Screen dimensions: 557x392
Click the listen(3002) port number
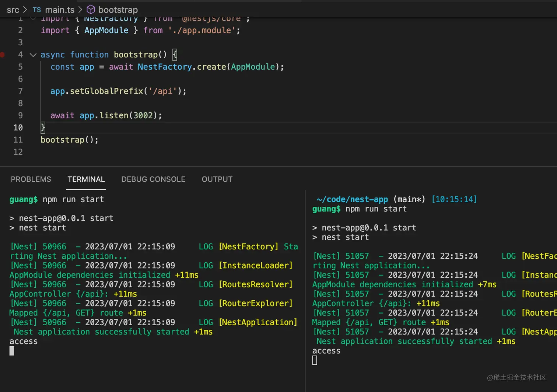point(143,115)
